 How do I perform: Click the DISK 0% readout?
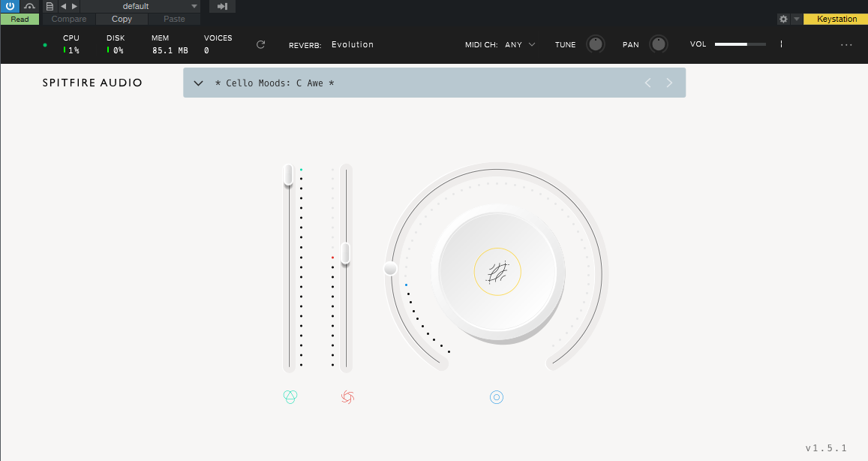pyautogui.click(x=115, y=44)
